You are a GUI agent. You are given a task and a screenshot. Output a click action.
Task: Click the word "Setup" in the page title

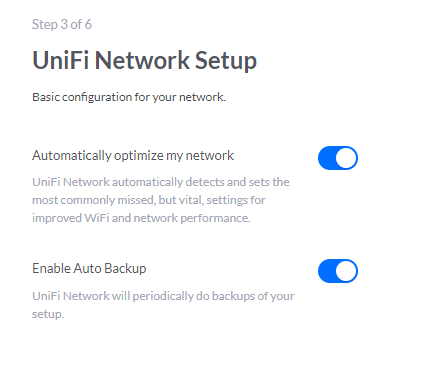(x=226, y=61)
